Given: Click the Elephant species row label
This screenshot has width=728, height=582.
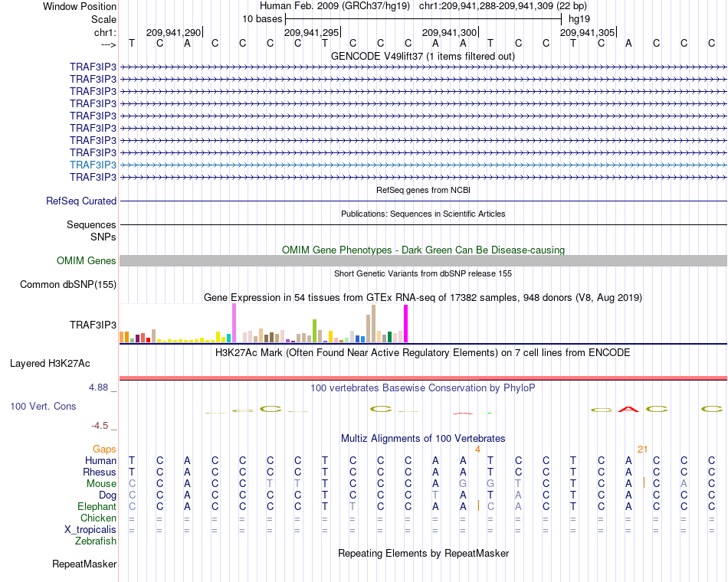Looking at the screenshot, I should (x=97, y=506).
